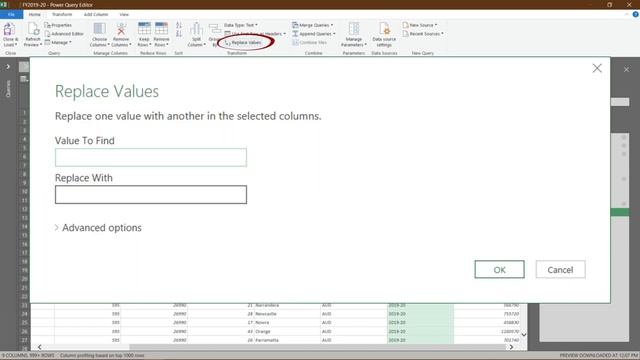Image resolution: width=640 pixels, height=360 pixels.
Task: Click the table corner menu icon
Action: tap(24, 79)
